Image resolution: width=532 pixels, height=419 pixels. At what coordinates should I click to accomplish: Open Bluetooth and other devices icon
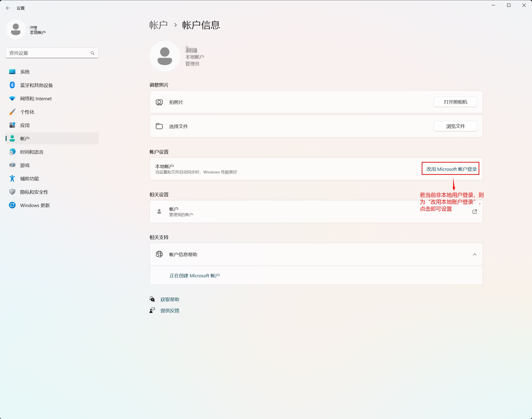pyautogui.click(x=12, y=85)
